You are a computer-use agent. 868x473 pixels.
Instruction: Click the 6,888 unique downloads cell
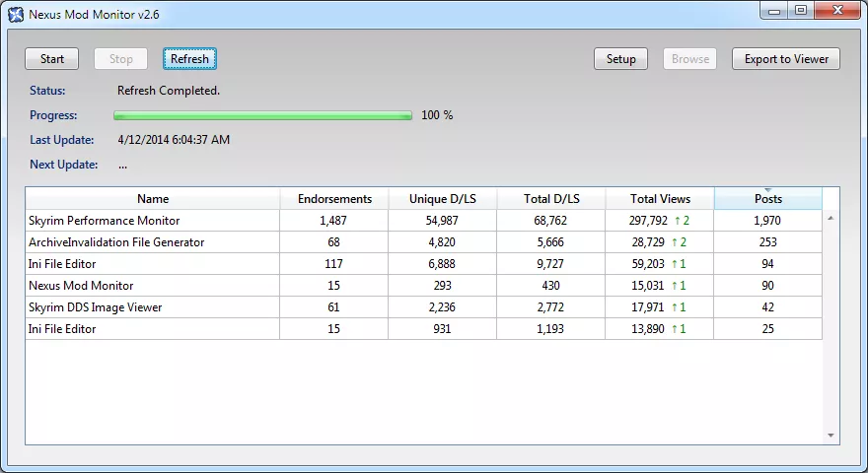[442, 264]
